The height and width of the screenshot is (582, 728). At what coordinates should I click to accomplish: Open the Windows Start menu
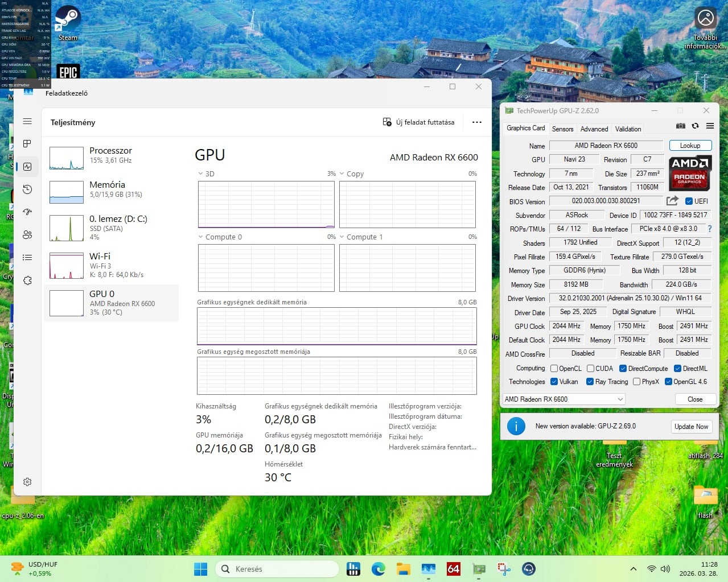200,568
